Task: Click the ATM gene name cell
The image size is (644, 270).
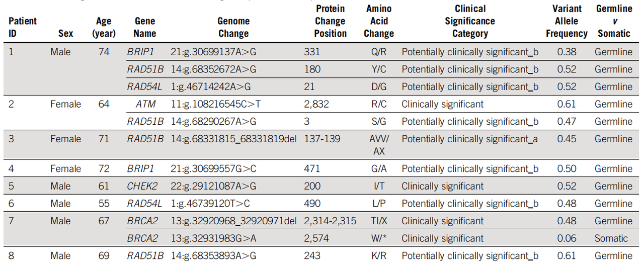Action: (145, 105)
